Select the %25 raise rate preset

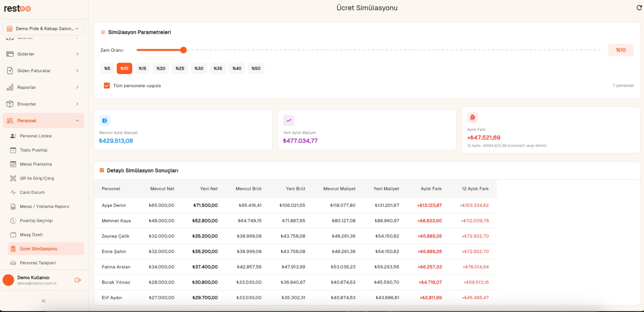pyautogui.click(x=180, y=68)
